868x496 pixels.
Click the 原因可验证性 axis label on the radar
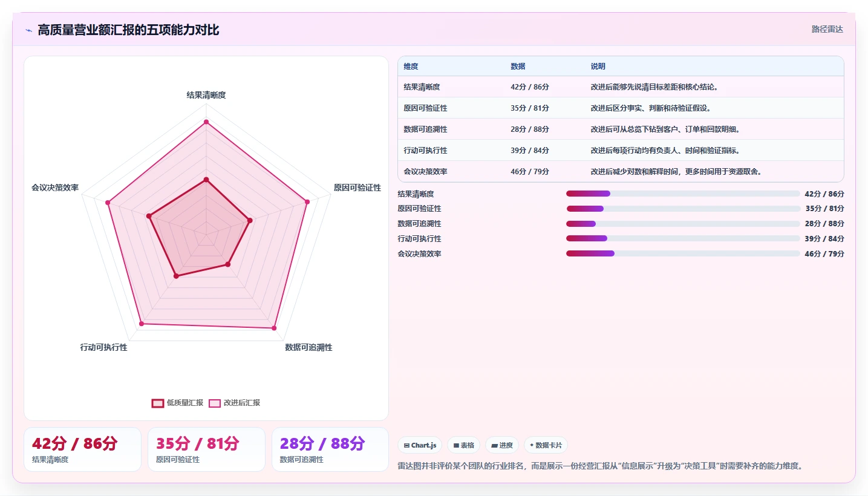pyautogui.click(x=357, y=188)
